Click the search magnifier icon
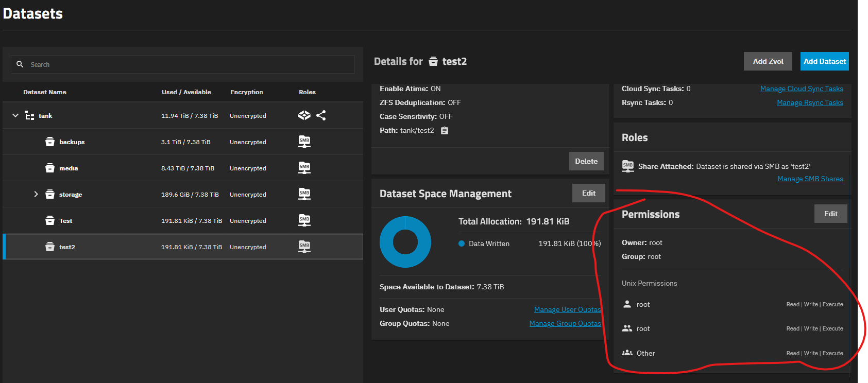This screenshot has height=383, width=868. pyautogui.click(x=20, y=64)
